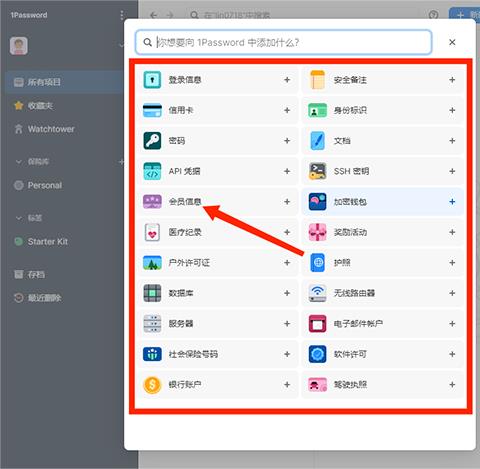Go forward with the right arrow
480x469 pixels.
[x=170, y=15]
